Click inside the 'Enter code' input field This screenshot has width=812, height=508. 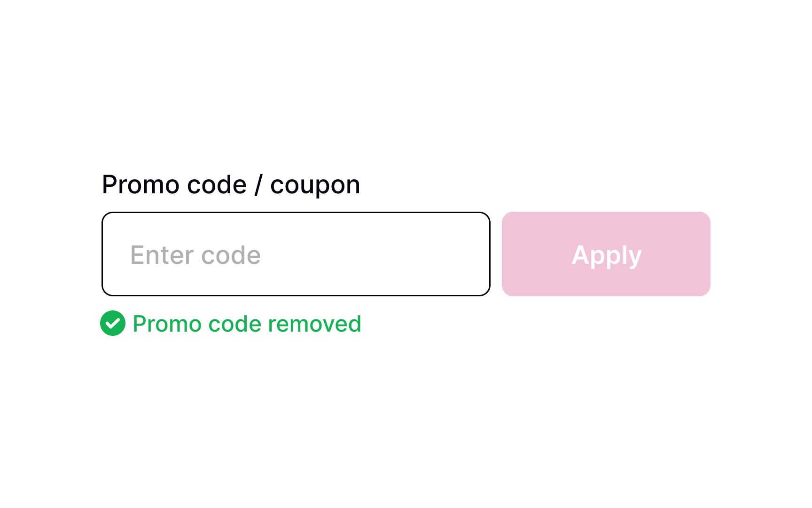tap(295, 254)
